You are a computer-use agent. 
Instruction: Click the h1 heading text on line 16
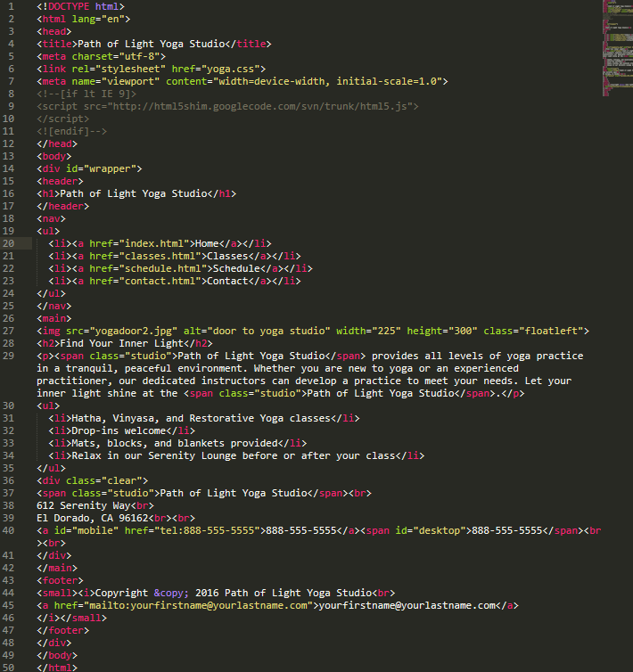pos(134,193)
